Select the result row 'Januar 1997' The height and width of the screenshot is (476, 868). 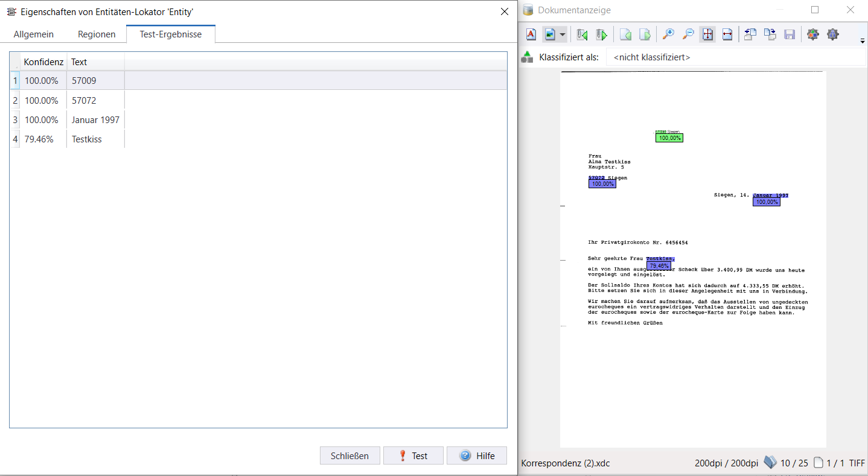coord(95,120)
